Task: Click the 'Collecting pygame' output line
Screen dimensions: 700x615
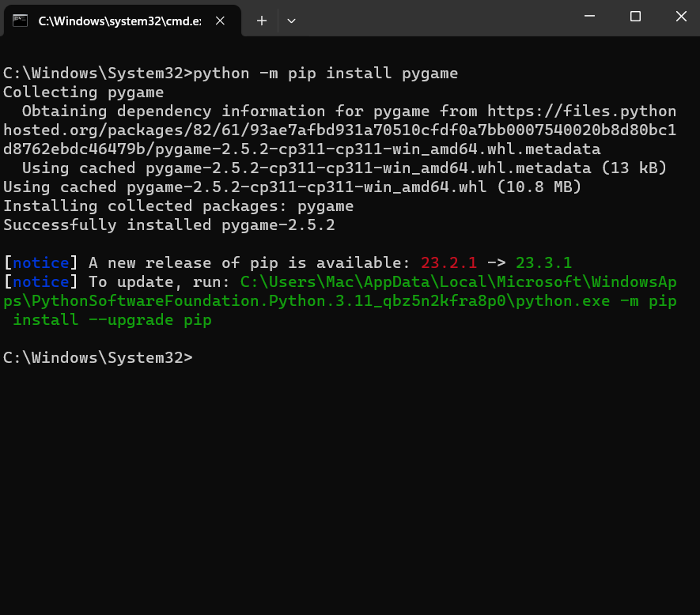Action: tap(83, 92)
